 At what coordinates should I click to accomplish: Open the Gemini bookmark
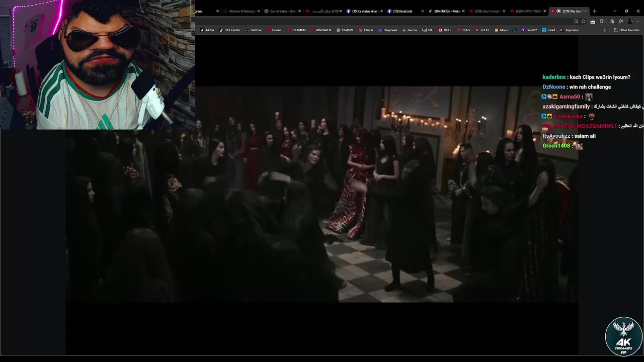coord(410,30)
